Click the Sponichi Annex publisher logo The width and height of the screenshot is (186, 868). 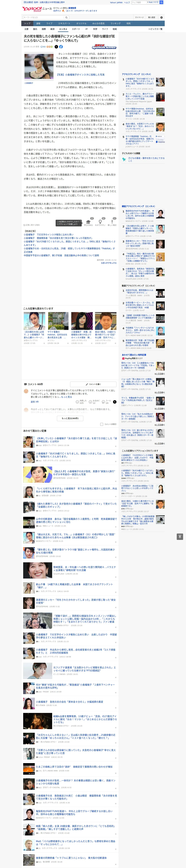[104, 47]
